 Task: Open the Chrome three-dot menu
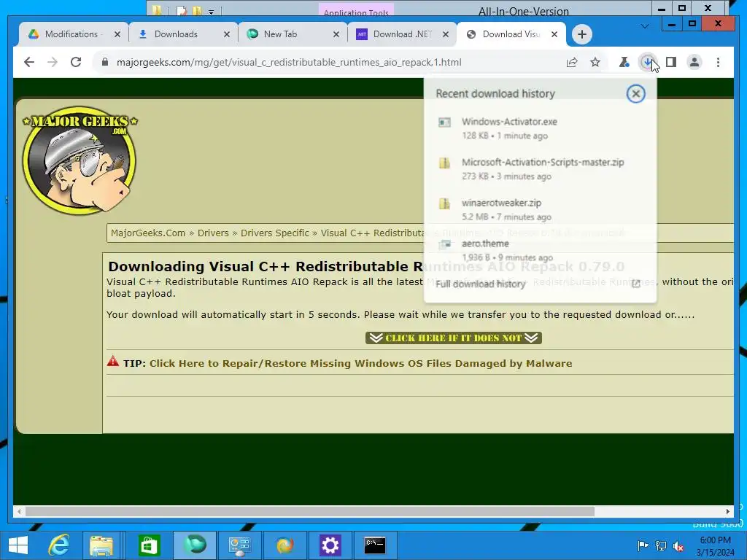click(718, 62)
